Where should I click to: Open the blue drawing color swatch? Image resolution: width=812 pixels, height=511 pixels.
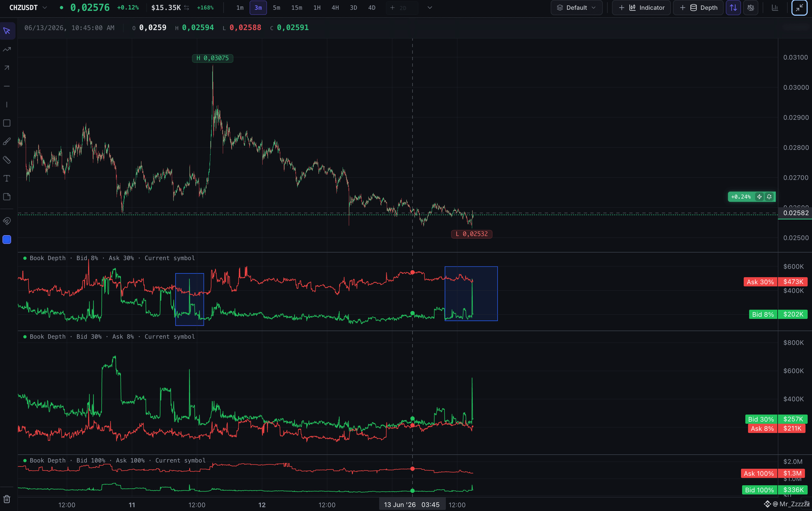click(7, 240)
